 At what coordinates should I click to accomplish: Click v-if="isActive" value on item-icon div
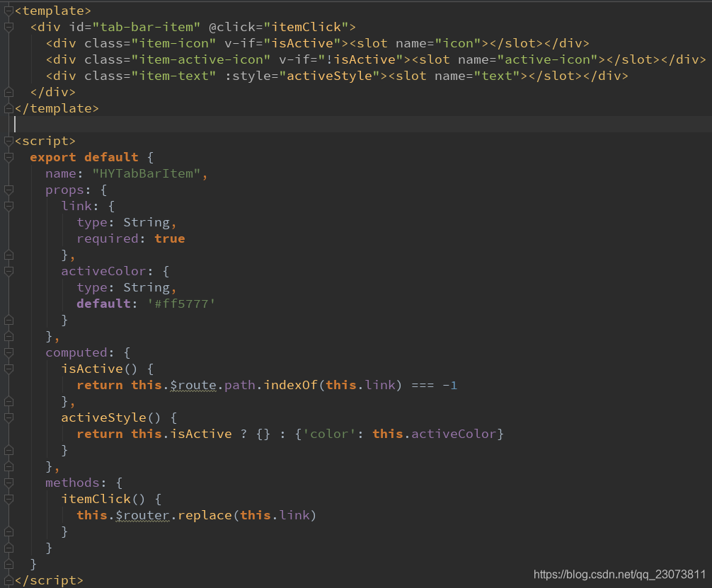pos(302,44)
